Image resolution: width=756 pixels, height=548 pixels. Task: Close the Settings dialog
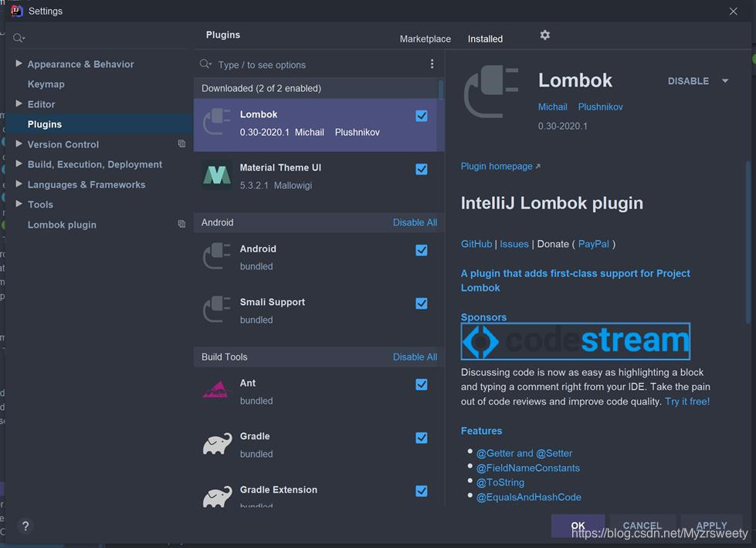(x=734, y=11)
